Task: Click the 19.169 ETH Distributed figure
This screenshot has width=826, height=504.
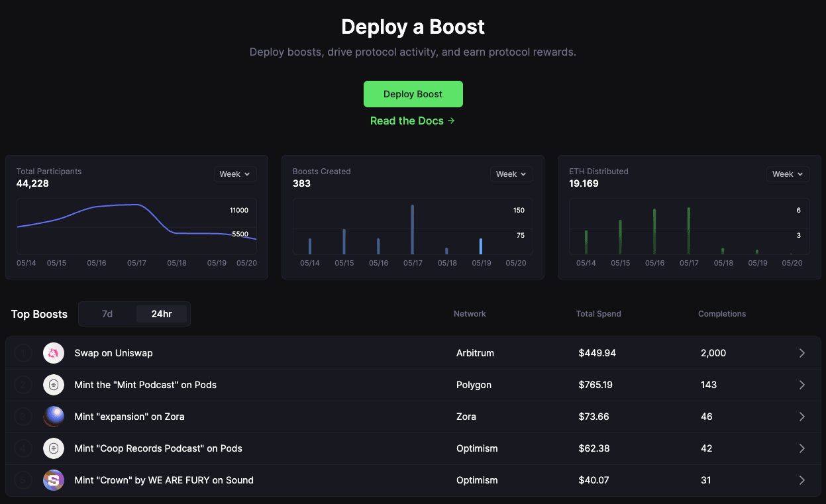Action: click(584, 183)
